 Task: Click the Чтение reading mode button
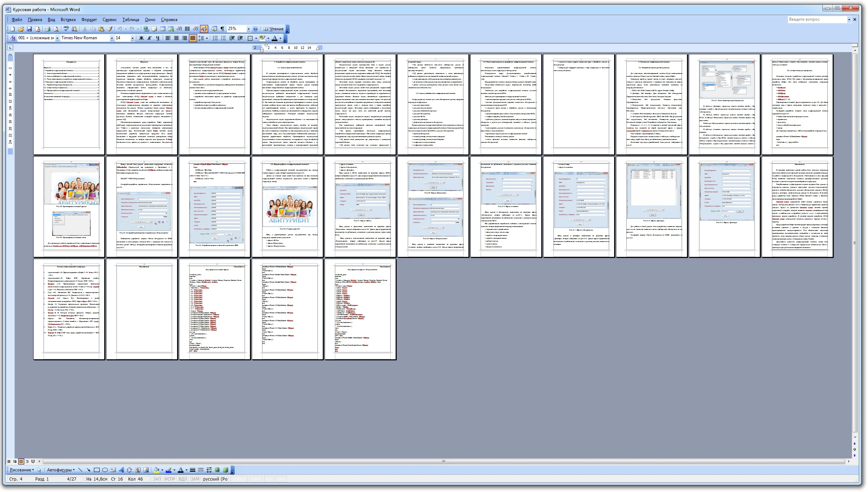(274, 29)
